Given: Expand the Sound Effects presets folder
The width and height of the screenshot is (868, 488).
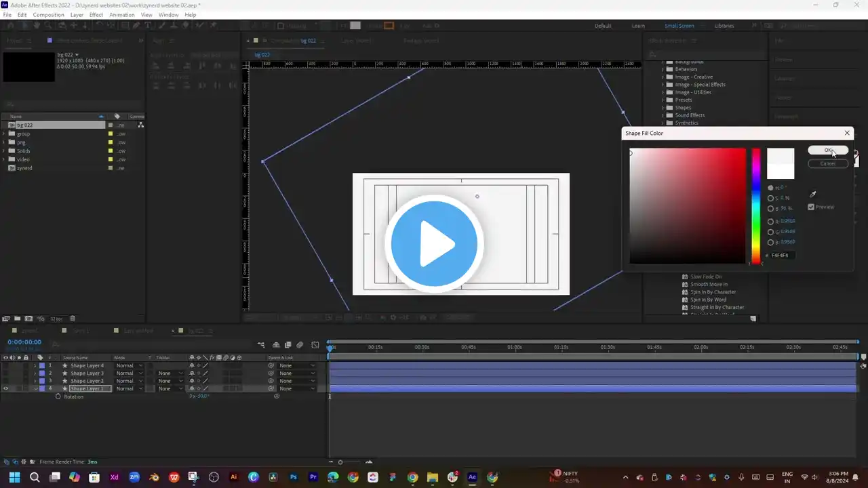Looking at the screenshot, I should point(663,115).
